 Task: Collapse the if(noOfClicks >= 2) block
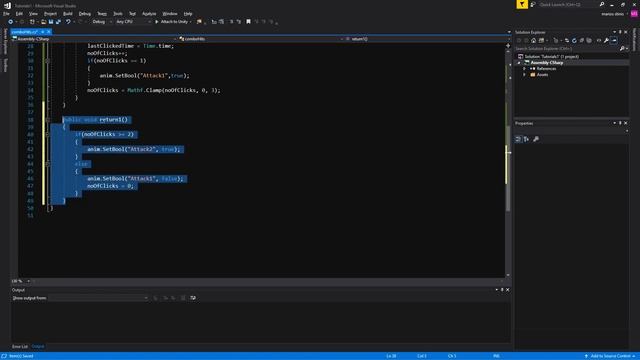pyautogui.click(x=48, y=134)
